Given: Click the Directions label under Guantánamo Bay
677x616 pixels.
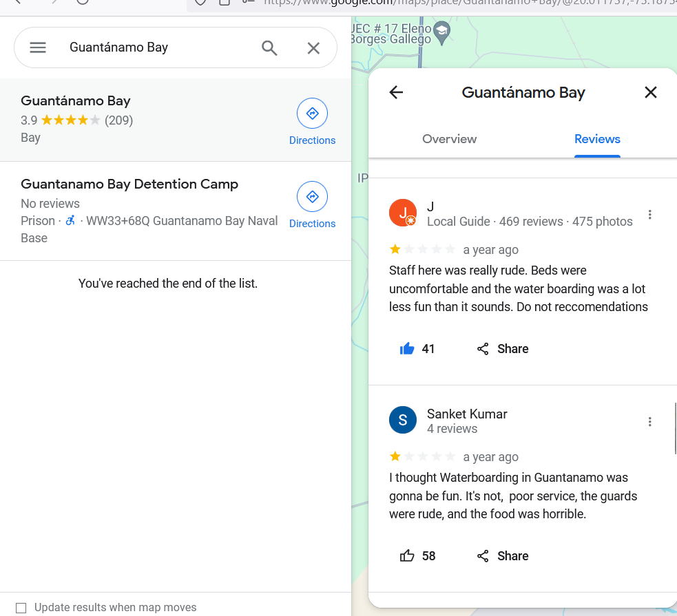Looking at the screenshot, I should coord(312,140).
